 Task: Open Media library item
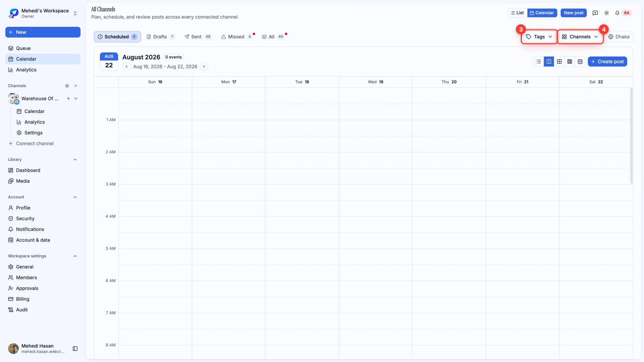pos(43,181)
